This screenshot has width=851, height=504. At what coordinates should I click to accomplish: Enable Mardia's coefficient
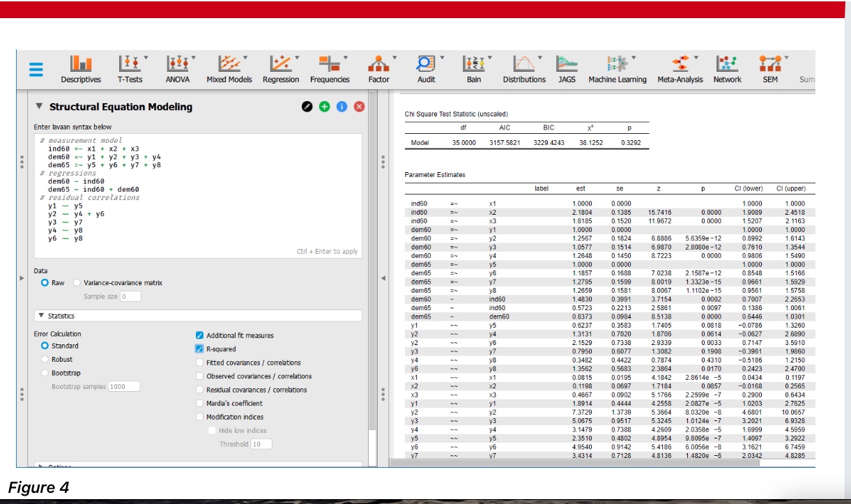(200, 403)
